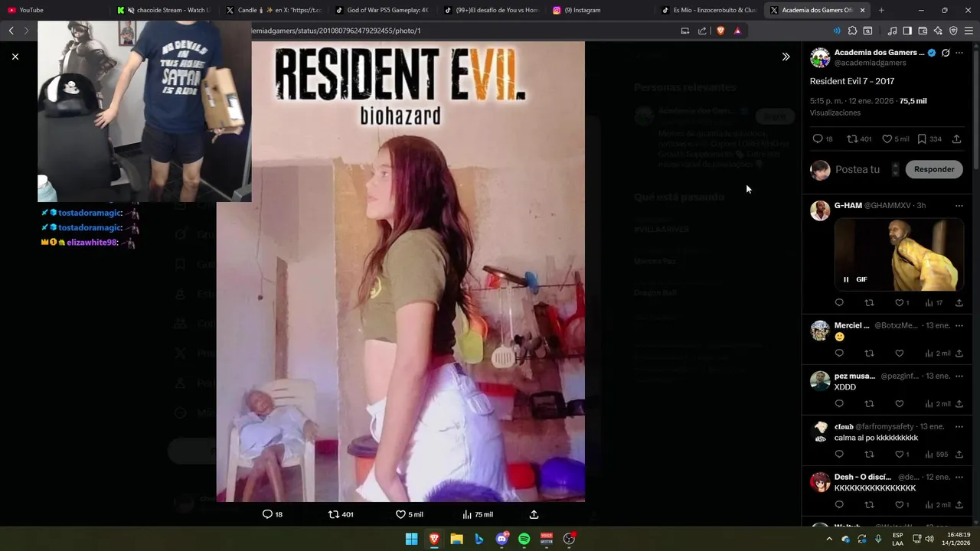View analytics icon showing 75 mil under photo

coord(467,514)
